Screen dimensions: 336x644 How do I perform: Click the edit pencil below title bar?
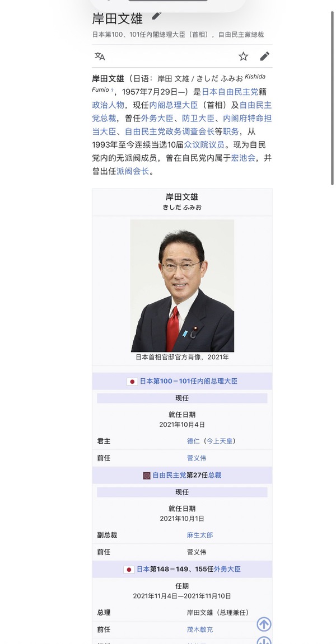[264, 57]
